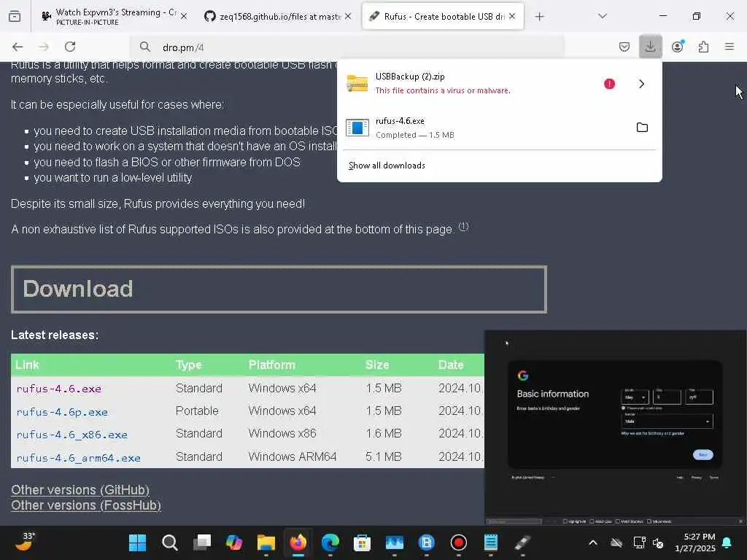Click the Rufus USB drive taskbar icon

(x=522, y=542)
